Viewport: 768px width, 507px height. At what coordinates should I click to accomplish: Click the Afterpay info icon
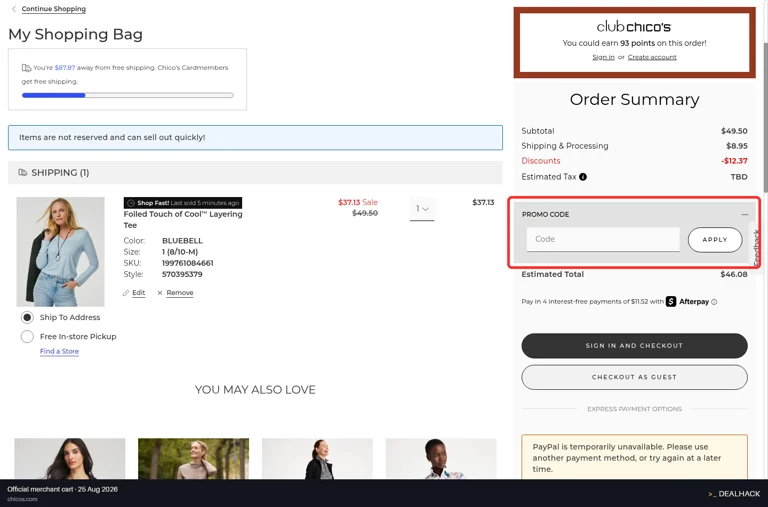pos(714,302)
